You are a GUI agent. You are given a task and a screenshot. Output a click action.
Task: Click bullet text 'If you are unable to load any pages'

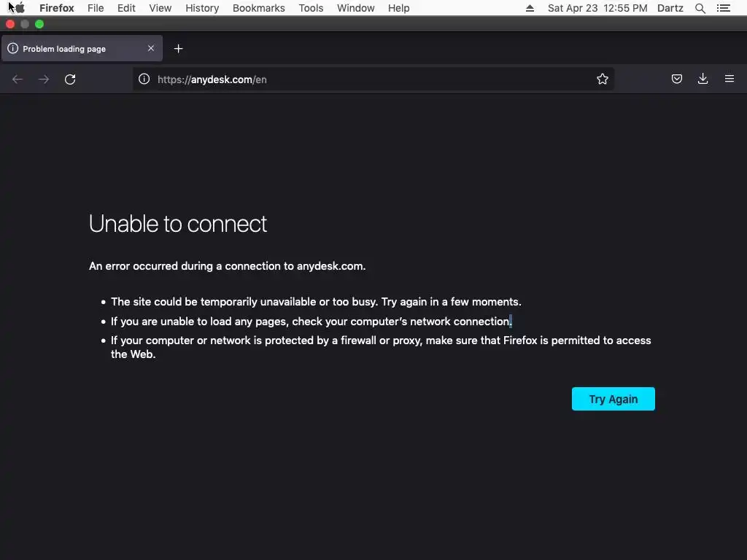tap(199, 322)
